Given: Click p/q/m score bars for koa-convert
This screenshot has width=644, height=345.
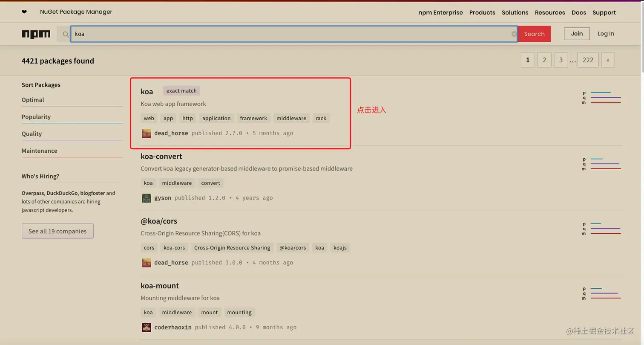Looking at the screenshot, I should click(601, 164).
